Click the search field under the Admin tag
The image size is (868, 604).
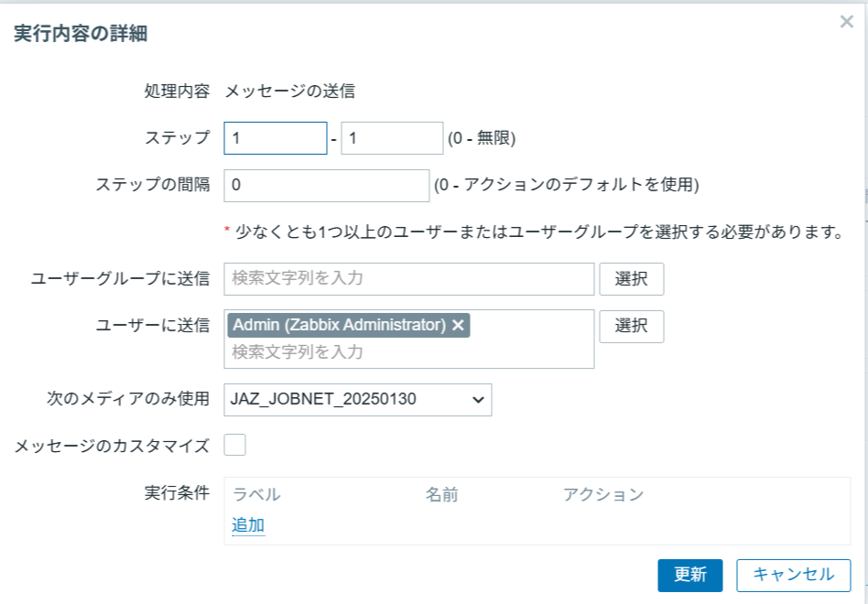408,351
